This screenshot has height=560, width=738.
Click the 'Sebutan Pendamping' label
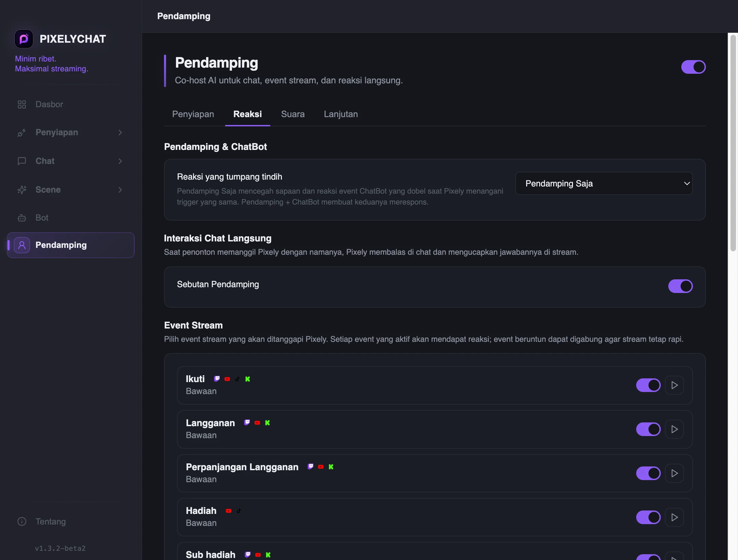pyautogui.click(x=218, y=284)
